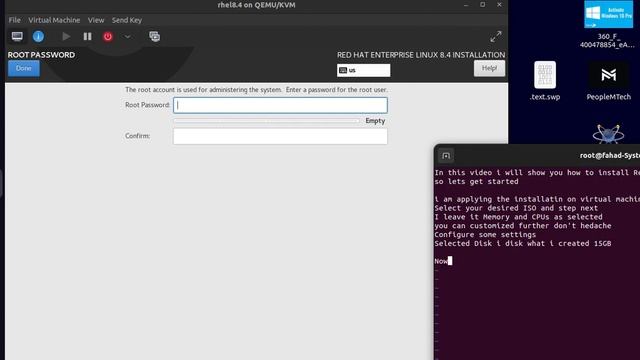640x360 pixels.
Task: Open the Virtual Machine menu
Action: (54, 20)
